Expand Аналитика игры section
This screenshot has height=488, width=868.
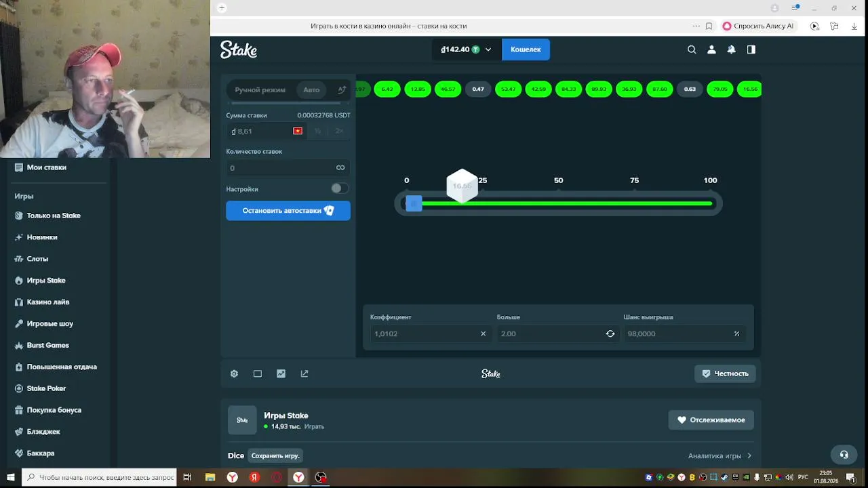pyautogui.click(x=719, y=455)
